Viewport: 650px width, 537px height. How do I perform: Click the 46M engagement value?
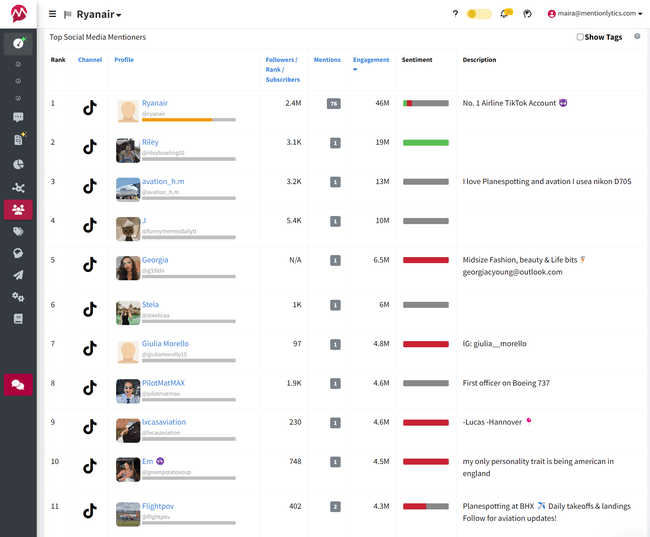coord(382,103)
